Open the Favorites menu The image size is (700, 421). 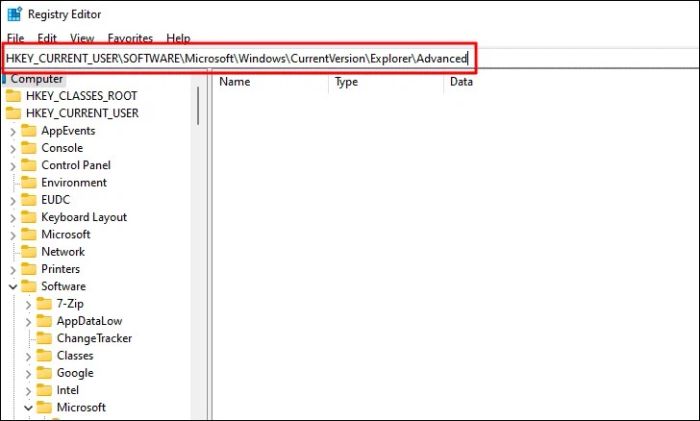[130, 38]
